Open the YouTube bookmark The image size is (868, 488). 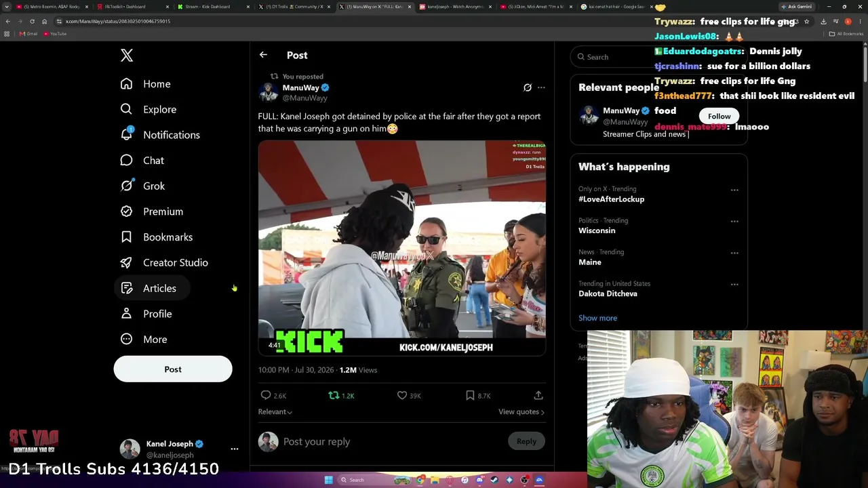55,34
